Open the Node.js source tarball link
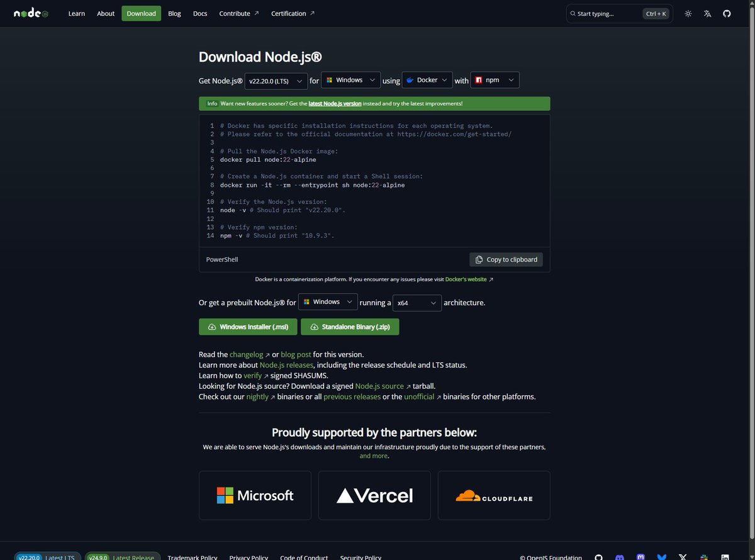This screenshot has width=755, height=560. (x=383, y=386)
